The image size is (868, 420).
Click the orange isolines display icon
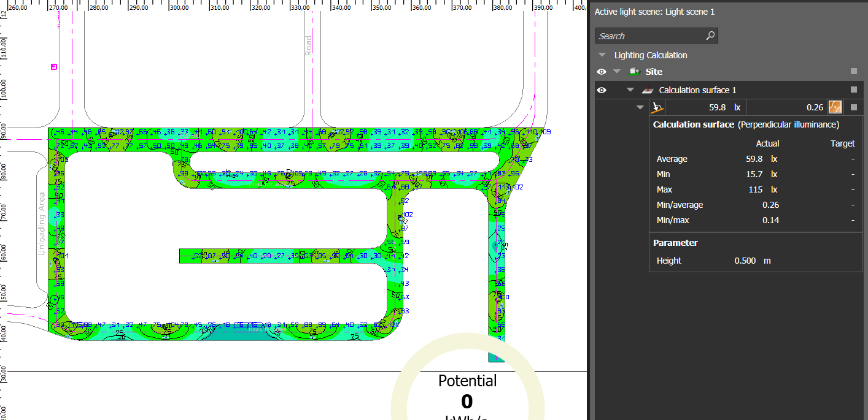click(835, 107)
